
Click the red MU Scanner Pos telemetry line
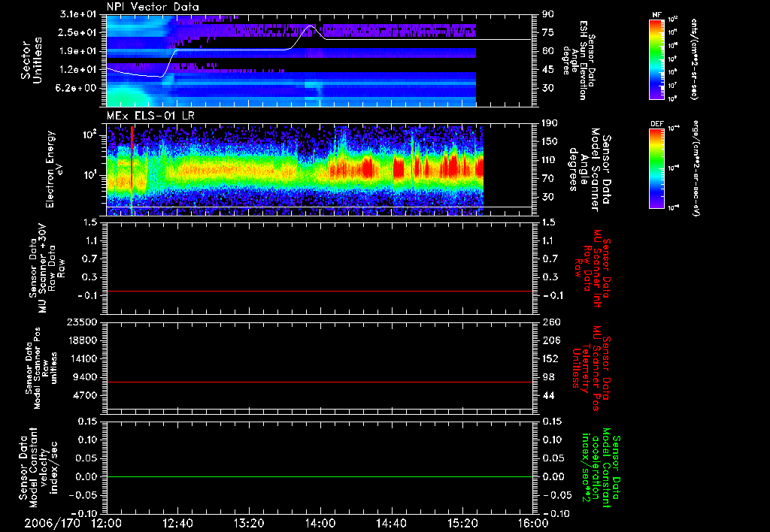point(320,382)
